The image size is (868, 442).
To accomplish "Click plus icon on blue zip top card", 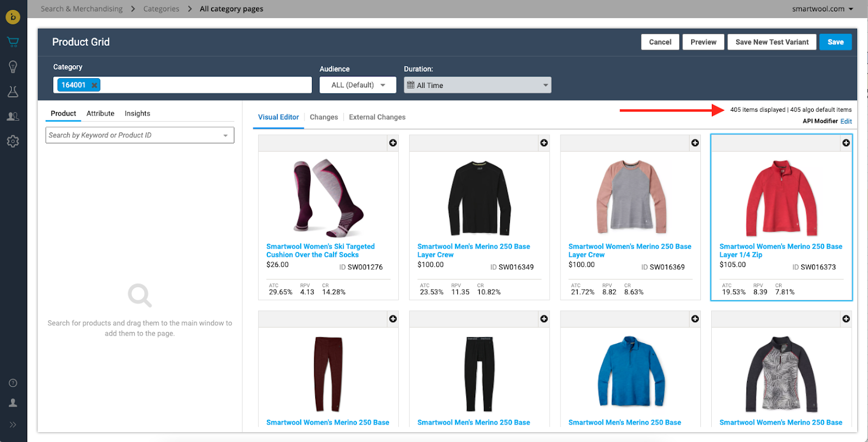I will [695, 319].
